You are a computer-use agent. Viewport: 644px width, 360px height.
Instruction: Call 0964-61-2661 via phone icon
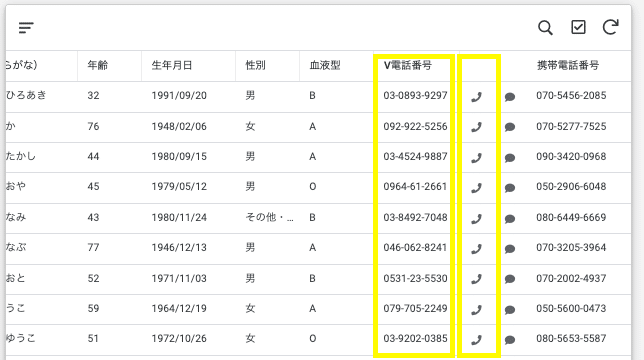(x=476, y=188)
